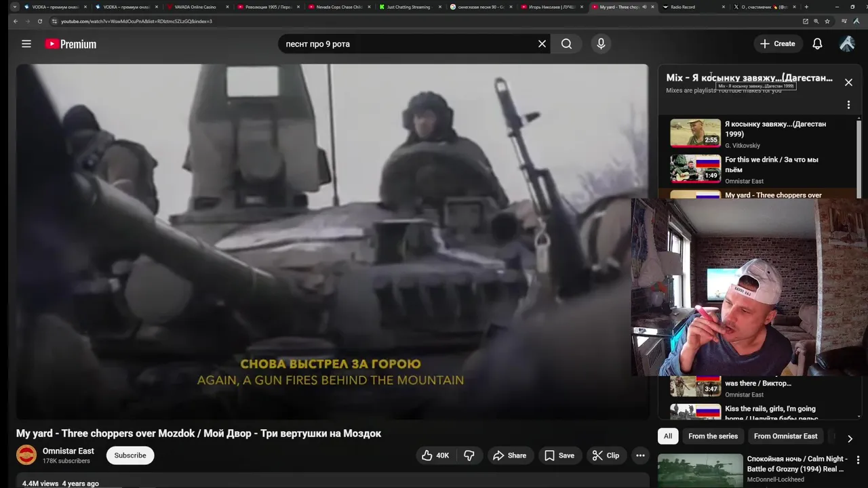Select 'My yard - Three choppers over' playlist entry
868x488 pixels.
(x=757, y=195)
